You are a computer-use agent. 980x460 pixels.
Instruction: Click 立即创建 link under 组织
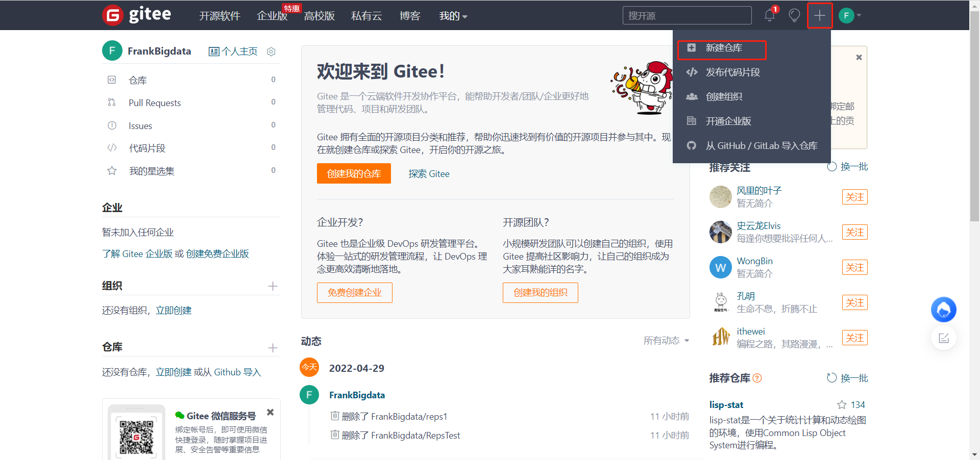click(174, 310)
